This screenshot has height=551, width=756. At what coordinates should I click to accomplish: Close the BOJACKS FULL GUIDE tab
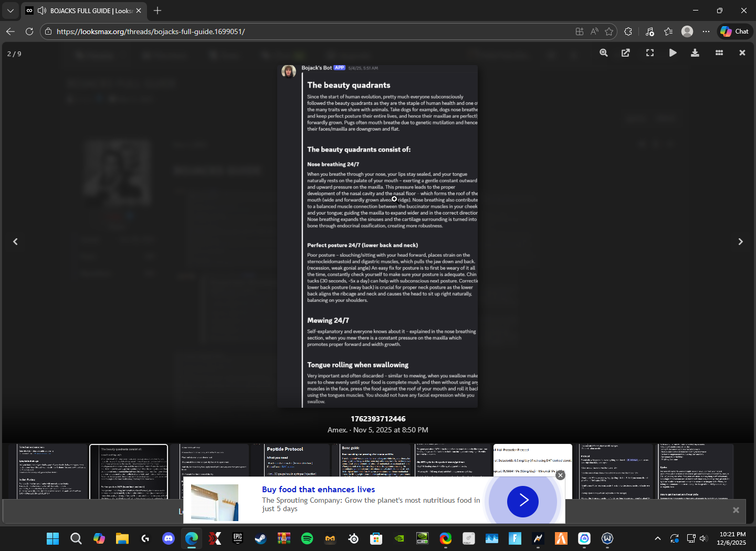click(x=139, y=10)
